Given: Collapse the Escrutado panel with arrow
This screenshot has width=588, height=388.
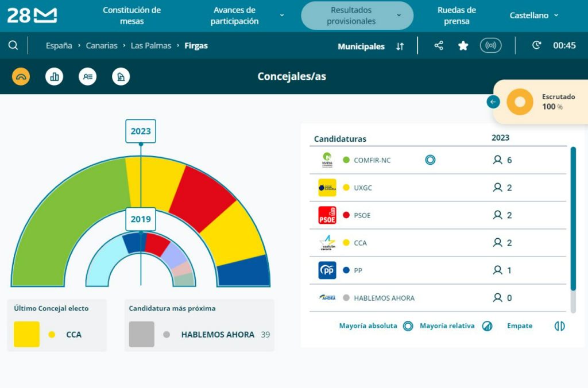Looking at the screenshot, I should point(493,102).
